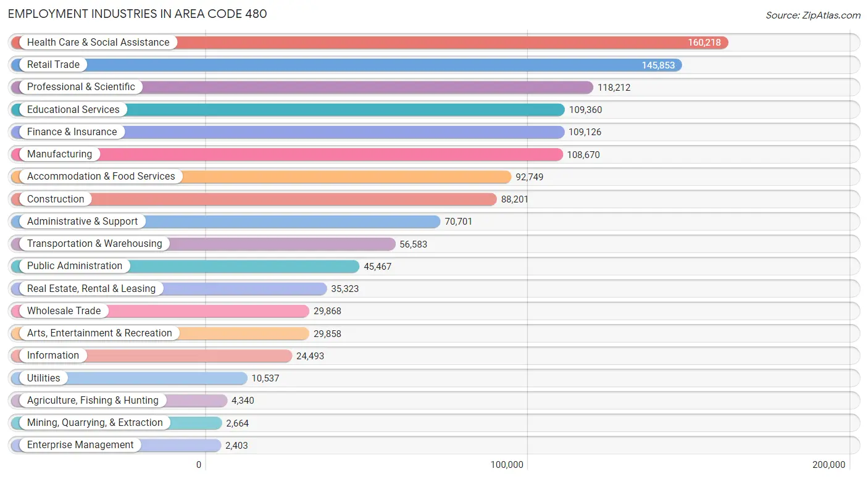Select the 109,126 value
Viewport: 868px width, 479px height.
[585, 132]
